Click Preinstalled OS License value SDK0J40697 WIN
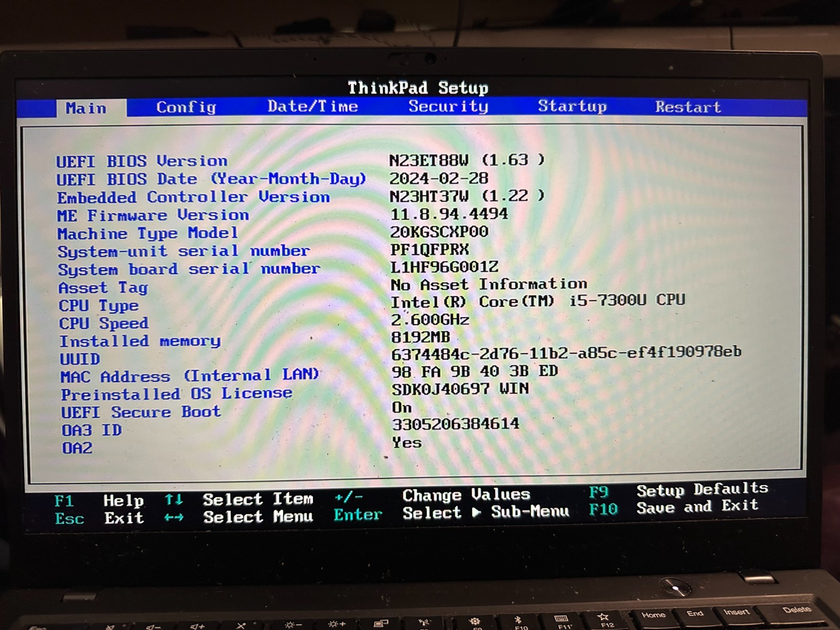840x630 pixels. (x=460, y=389)
